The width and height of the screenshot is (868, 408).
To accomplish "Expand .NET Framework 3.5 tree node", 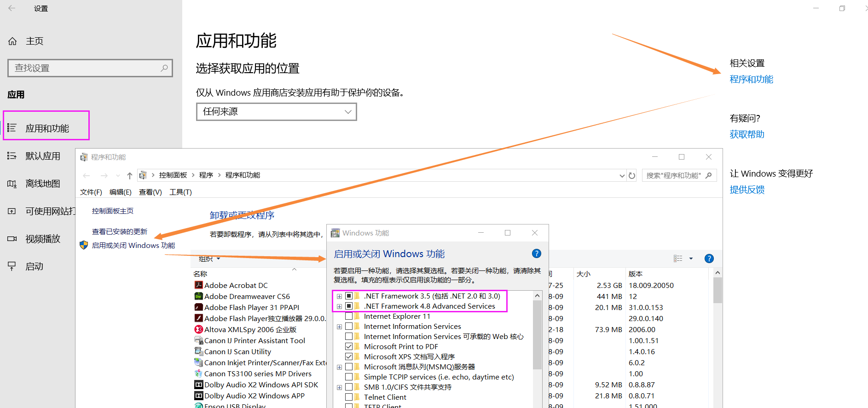I will (x=339, y=296).
